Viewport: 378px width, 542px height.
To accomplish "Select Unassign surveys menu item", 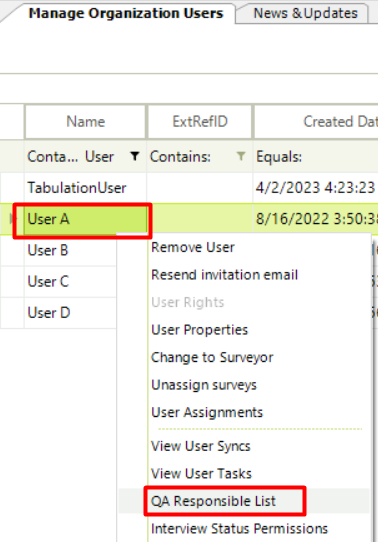I will pos(204,385).
